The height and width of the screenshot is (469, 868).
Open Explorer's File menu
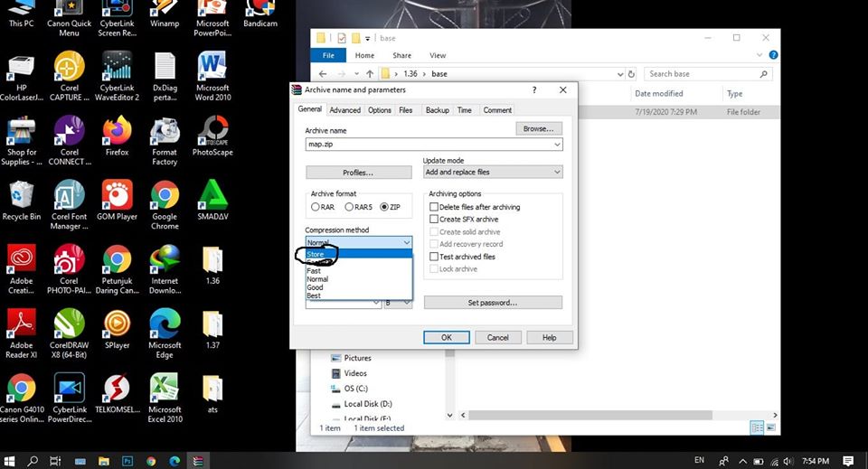click(328, 55)
